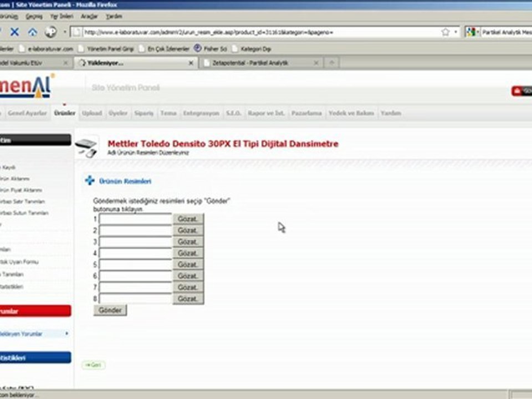
Task: Click the red button in the site header
Action: 522,91
